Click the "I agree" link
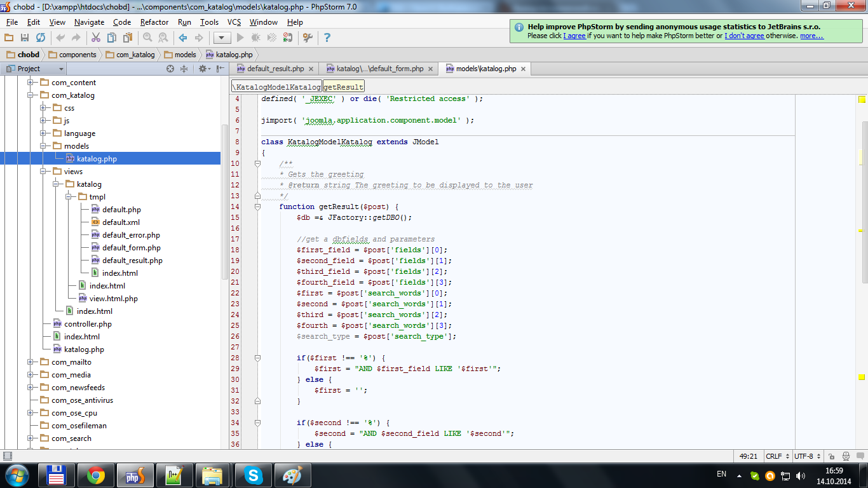This screenshot has height=488, width=868. click(x=574, y=36)
